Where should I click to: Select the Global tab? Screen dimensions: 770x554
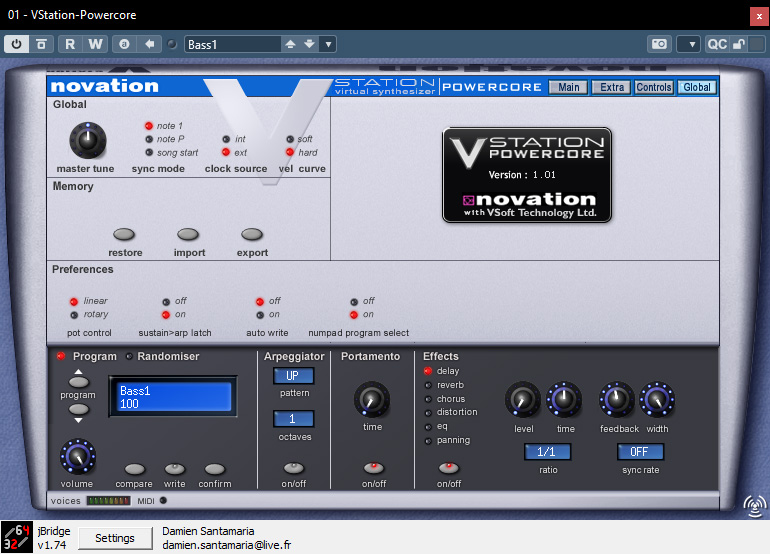[x=697, y=87]
